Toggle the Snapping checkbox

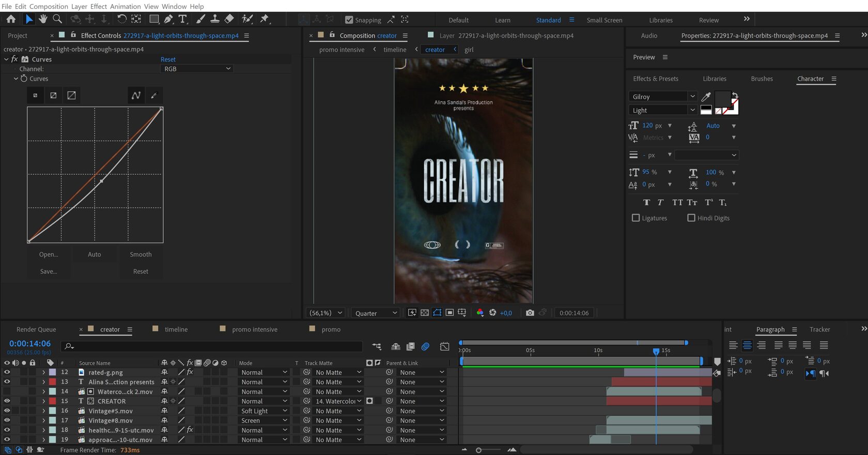pos(349,20)
